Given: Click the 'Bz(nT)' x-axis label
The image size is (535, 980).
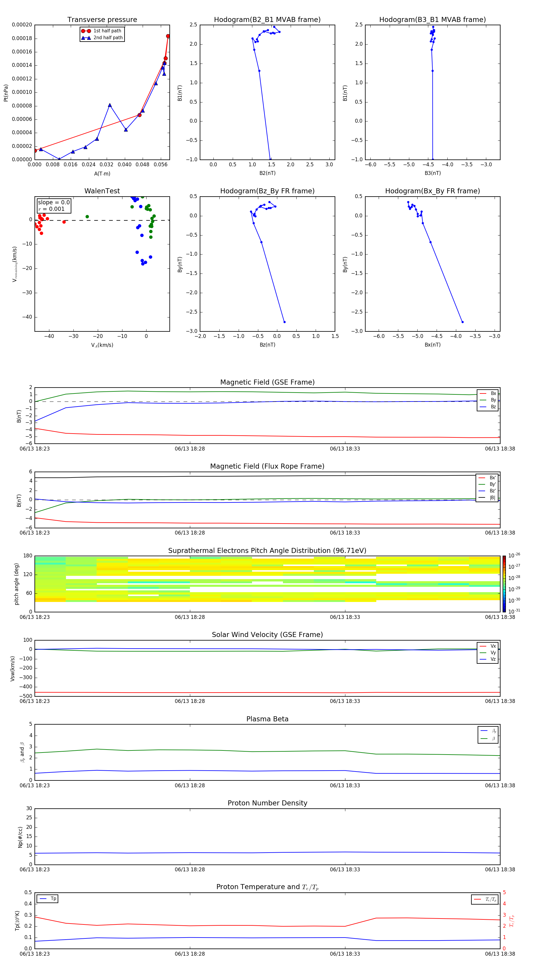Looking at the screenshot, I should coord(267,345).
